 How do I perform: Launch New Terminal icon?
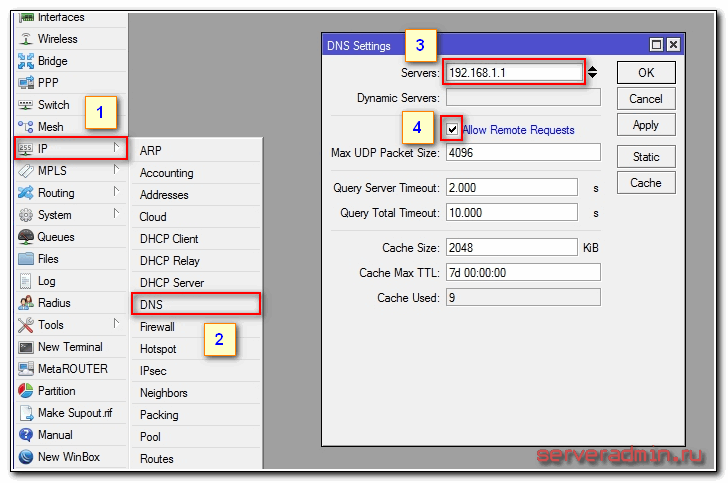pos(26,347)
